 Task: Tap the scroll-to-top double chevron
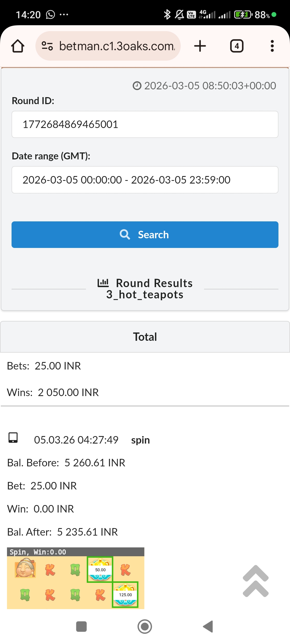256,581
